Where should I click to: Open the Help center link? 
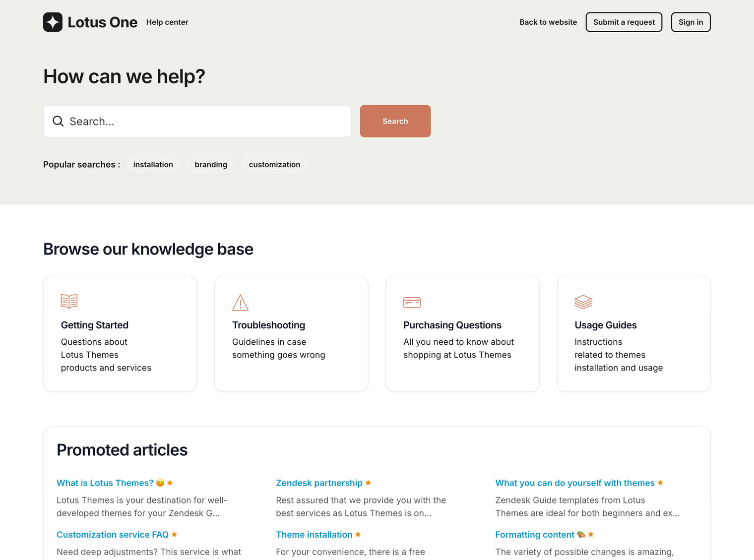pyautogui.click(x=167, y=22)
